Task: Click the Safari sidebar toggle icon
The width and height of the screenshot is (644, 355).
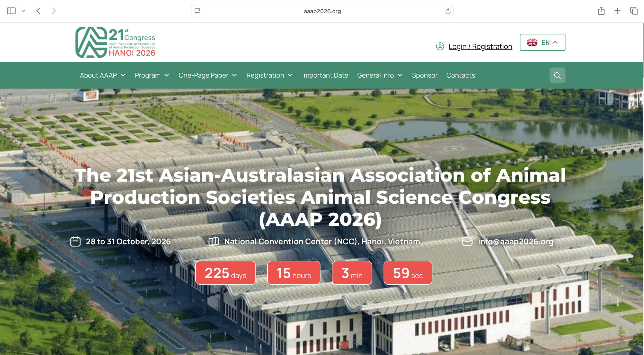Action: 11,11
